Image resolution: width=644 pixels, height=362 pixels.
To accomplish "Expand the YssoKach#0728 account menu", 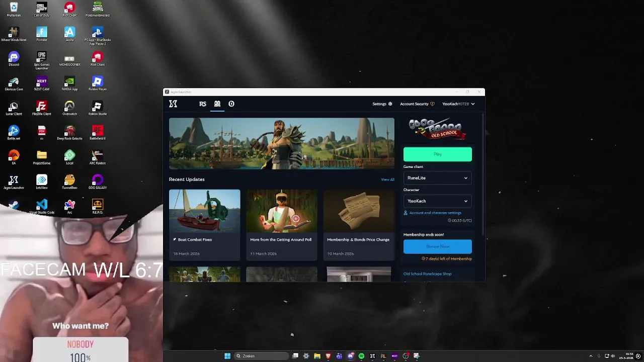I will [458, 104].
